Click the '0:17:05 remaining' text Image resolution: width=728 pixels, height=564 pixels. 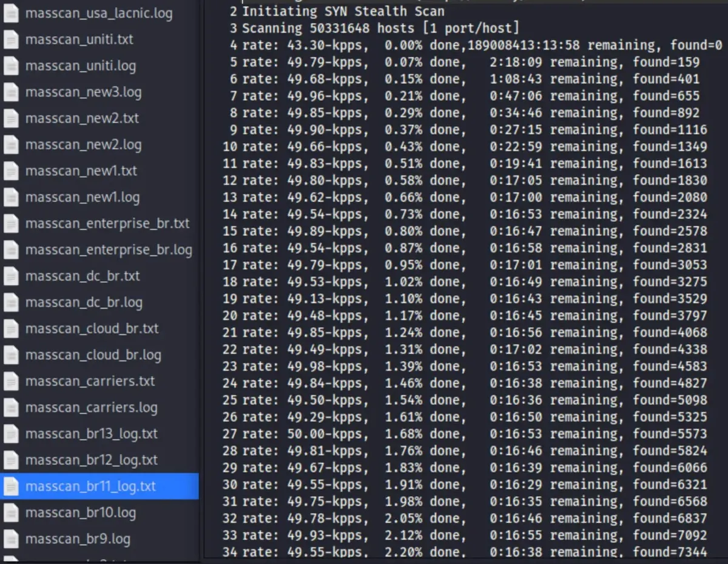point(553,180)
